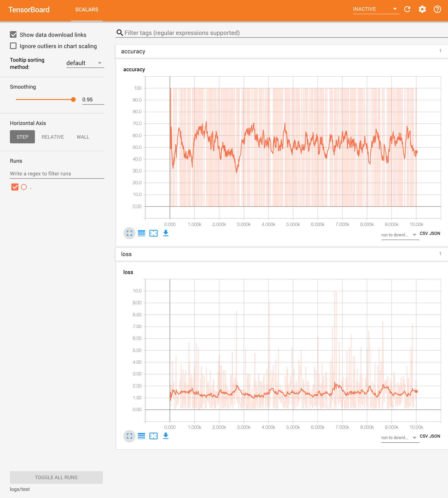Uncheck the logs/test run checkbox
Image resolution: width=448 pixels, height=498 pixels.
pos(15,187)
